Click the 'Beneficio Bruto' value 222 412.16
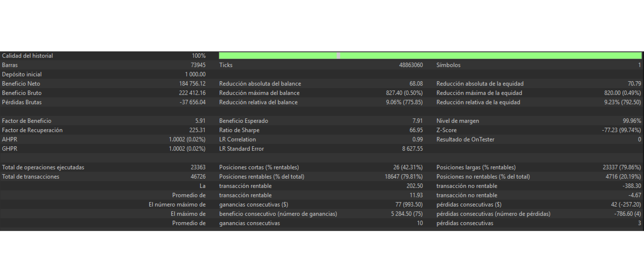The height and width of the screenshot is (276, 644). coord(192,93)
